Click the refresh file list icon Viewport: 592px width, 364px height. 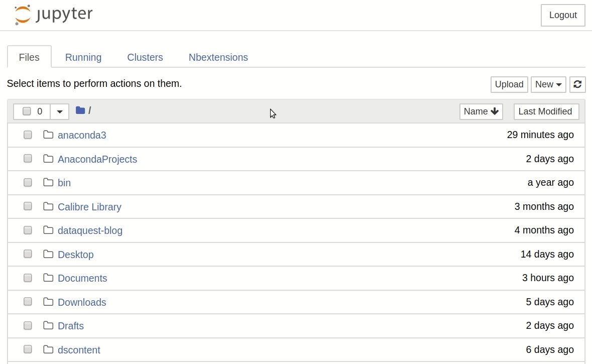[577, 84]
